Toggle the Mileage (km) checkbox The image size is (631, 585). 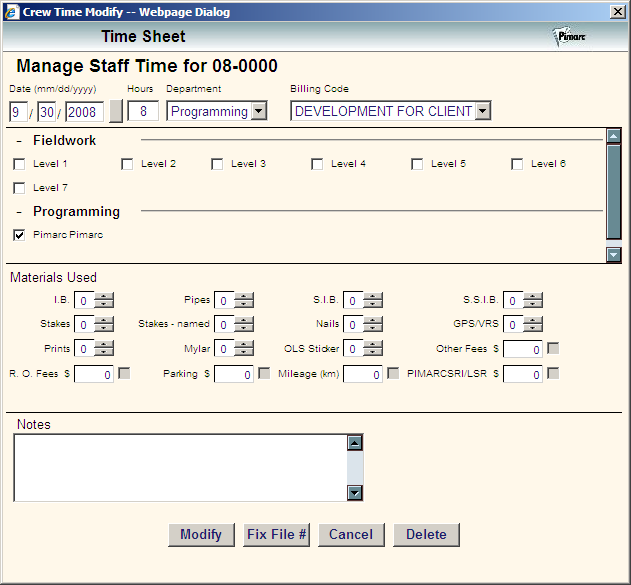[x=393, y=373]
